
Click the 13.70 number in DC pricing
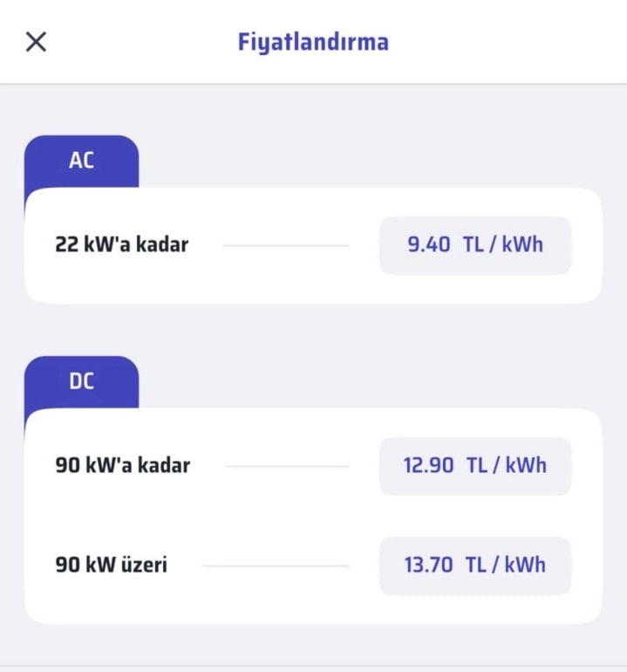429,565
